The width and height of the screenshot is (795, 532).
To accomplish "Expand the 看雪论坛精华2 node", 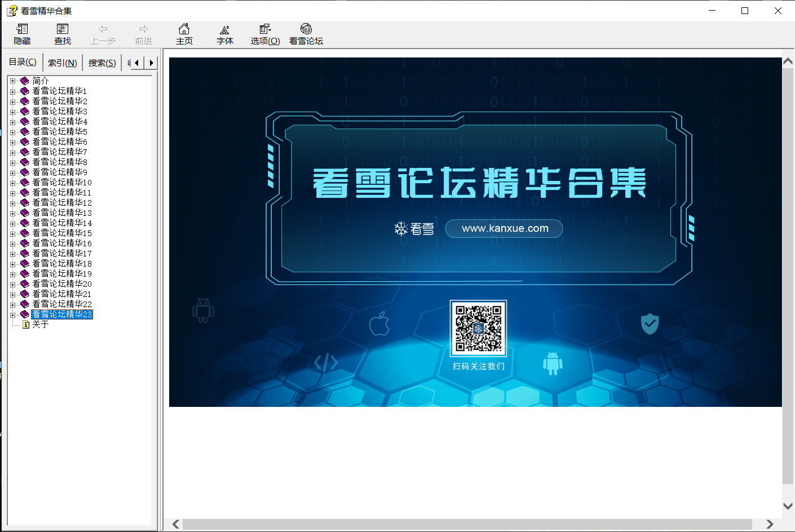I will coord(12,101).
